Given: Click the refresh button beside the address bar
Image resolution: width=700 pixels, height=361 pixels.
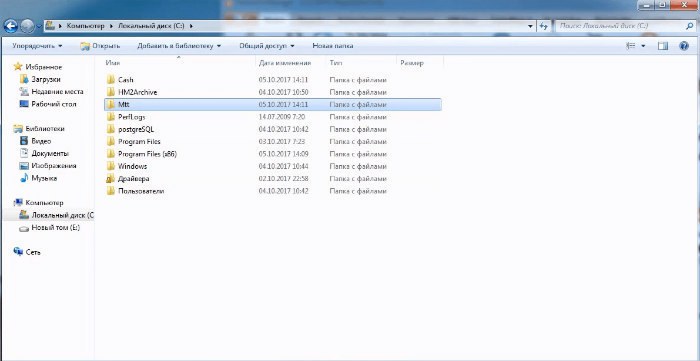Looking at the screenshot, I should pos(543,26).
